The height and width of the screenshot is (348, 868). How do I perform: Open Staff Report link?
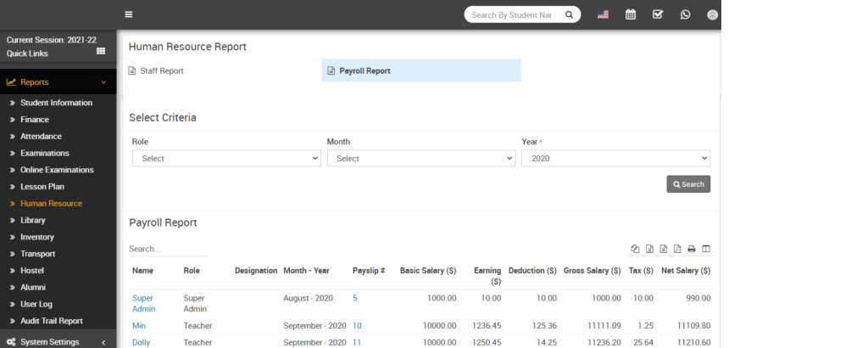point(162,71)
